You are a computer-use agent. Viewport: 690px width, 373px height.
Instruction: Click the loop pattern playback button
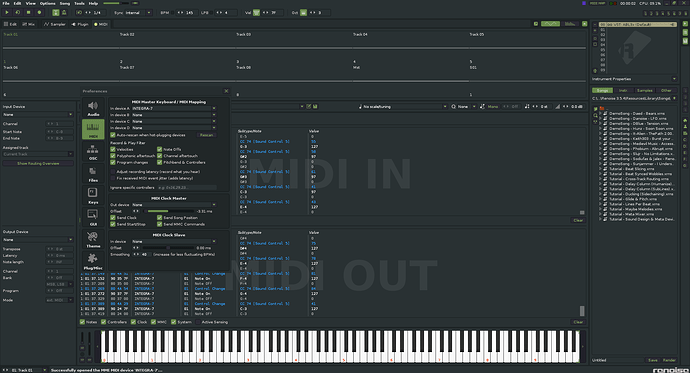(18, 12)
